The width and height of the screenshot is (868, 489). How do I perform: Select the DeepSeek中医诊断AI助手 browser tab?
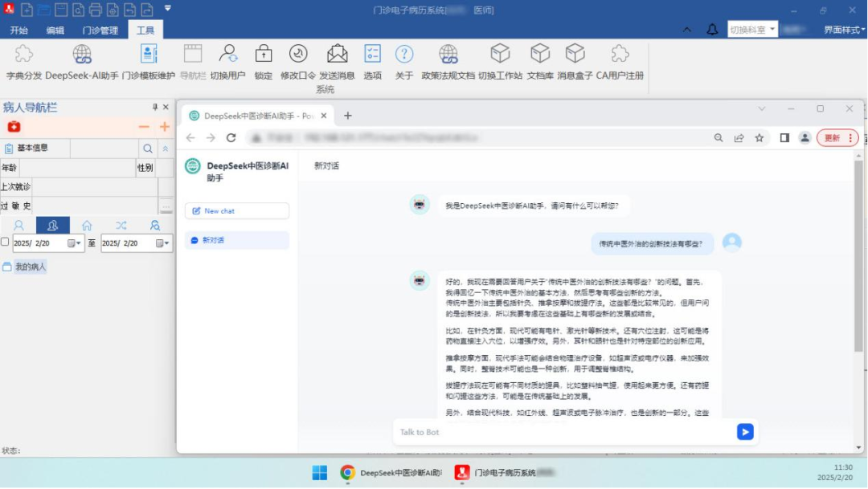(x=258, y=116)
